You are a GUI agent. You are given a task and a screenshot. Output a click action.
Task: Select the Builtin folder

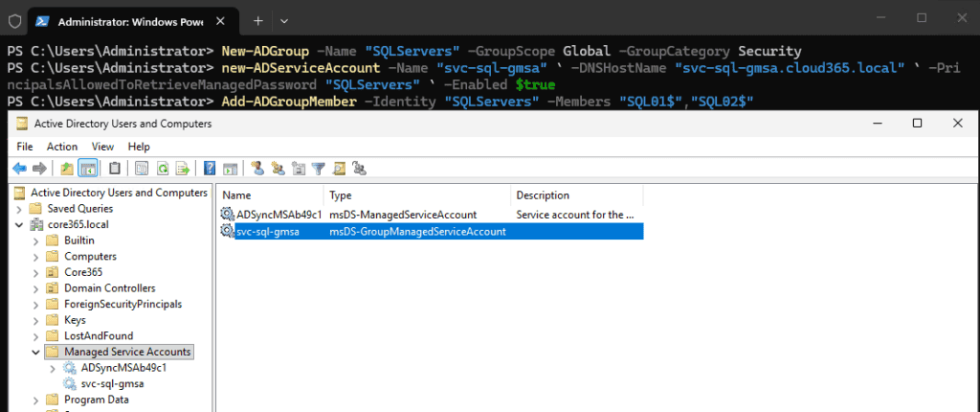(x=79, y=240)
